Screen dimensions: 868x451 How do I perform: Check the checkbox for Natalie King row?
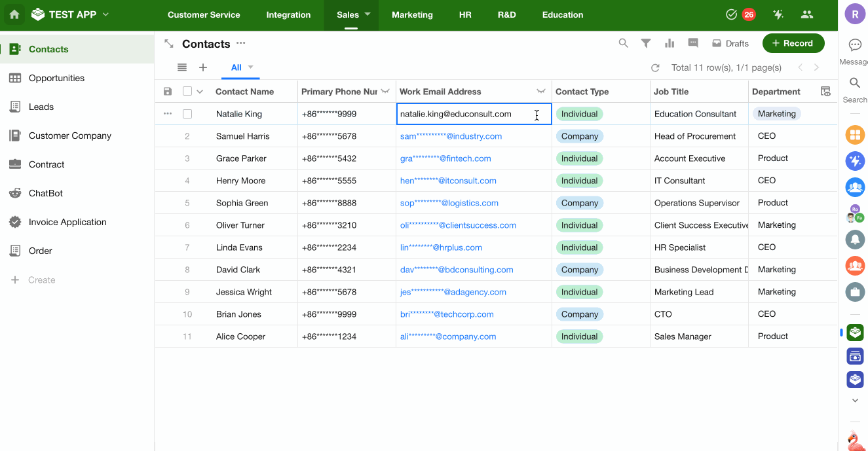(x=187, y=114)
